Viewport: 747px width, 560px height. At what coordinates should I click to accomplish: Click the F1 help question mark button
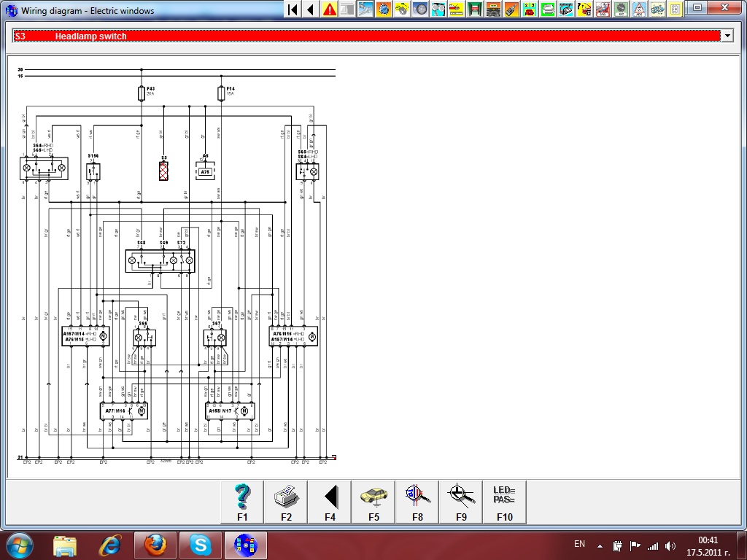242,502
